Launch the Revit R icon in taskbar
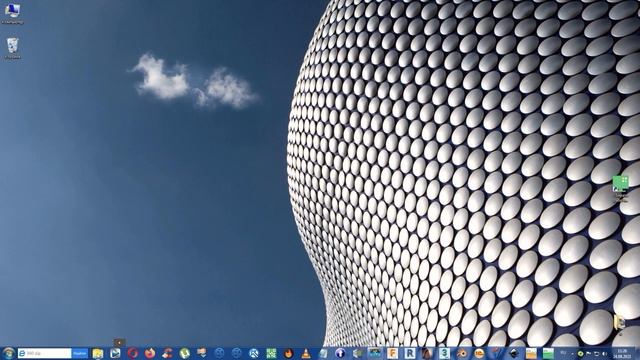This screenshot has width=640, height=360. click(410, 353)
